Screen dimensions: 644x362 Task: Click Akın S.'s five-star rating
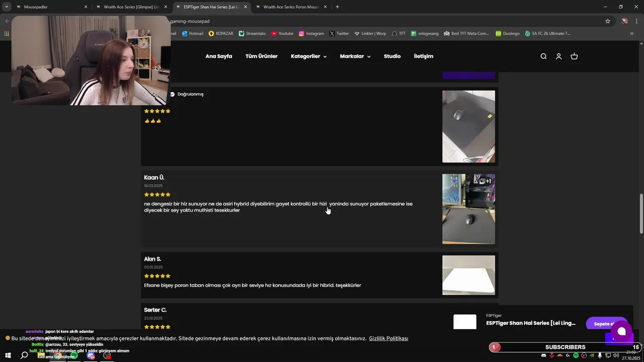click(157, 276)
